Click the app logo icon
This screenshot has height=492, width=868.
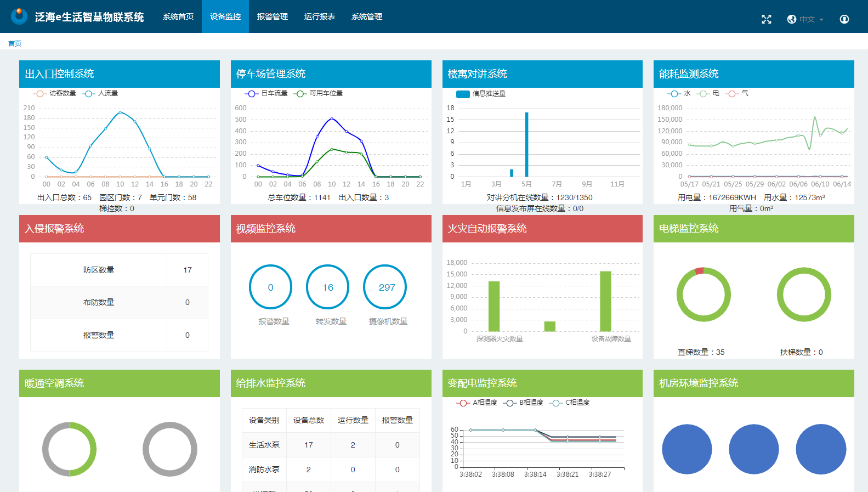tap(19, 16)
